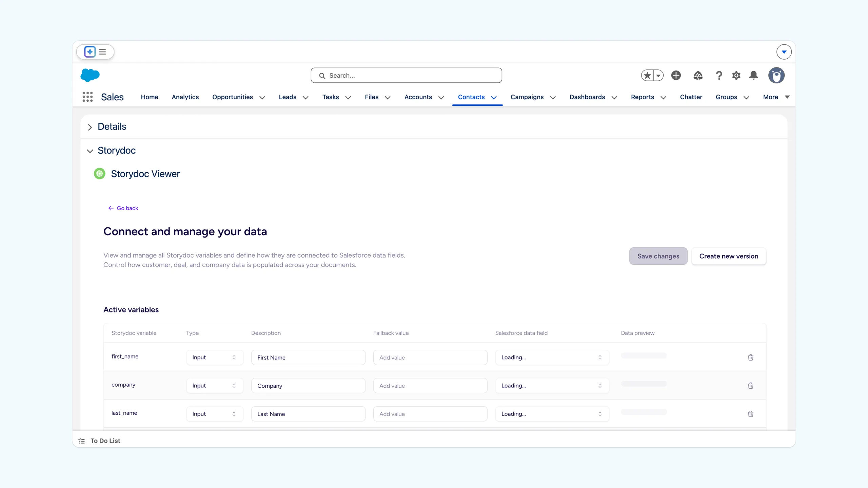Image resolution: width=868 pixels, height=488 pixels.
Task: Click the Go back link
Action: tap(123, 208)
